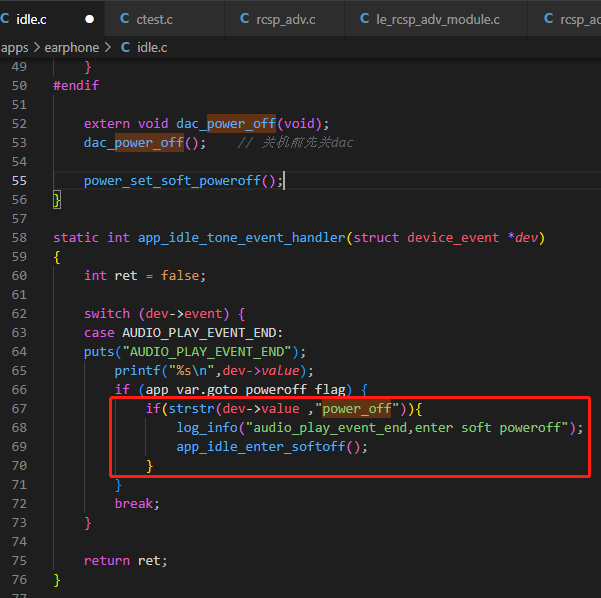Click the printf call on line 65
This screenshot has height=598, width=601.
pos(214,371)
